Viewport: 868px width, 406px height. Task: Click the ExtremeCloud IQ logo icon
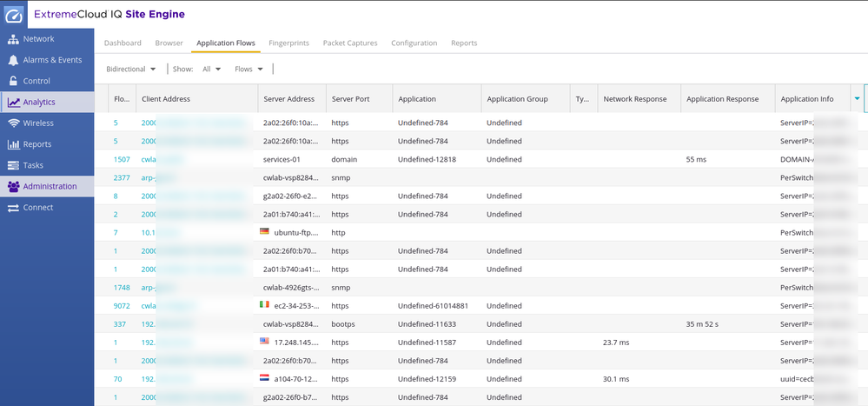pyautogui.click(x=15, y=15)
